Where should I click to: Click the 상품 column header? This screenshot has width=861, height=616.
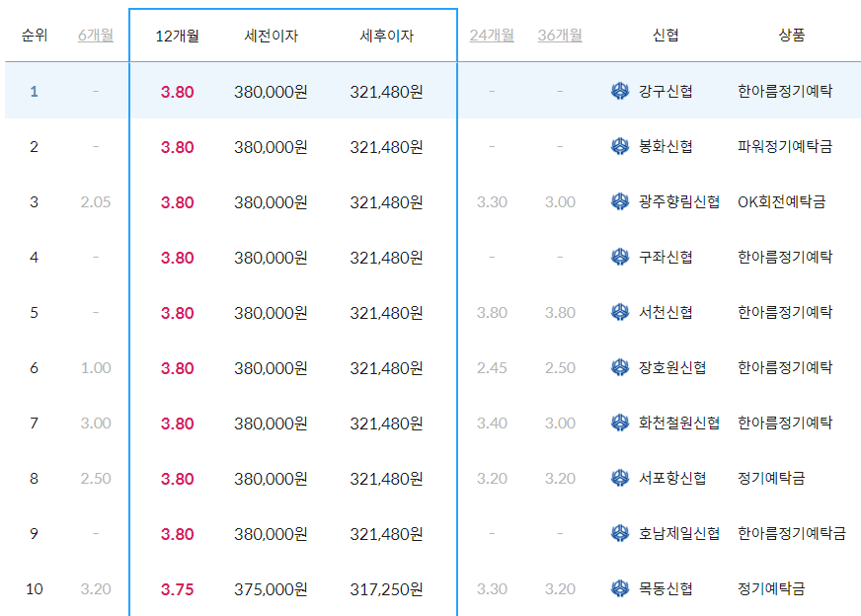(791, 36)
